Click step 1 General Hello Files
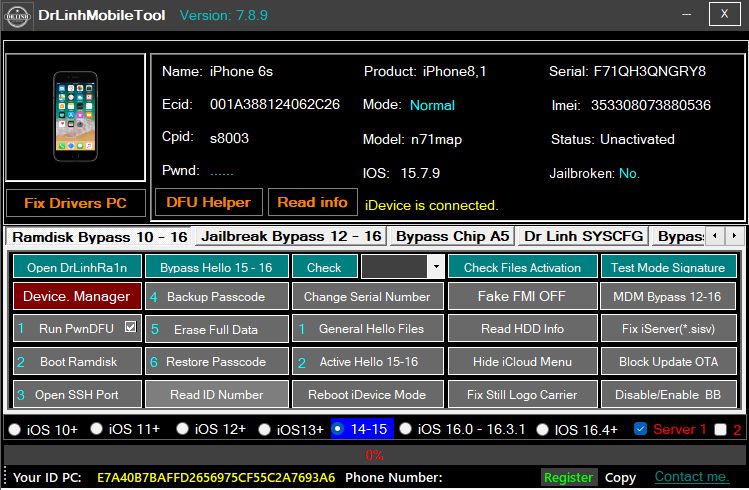The image size is (749, 490). 367,329
